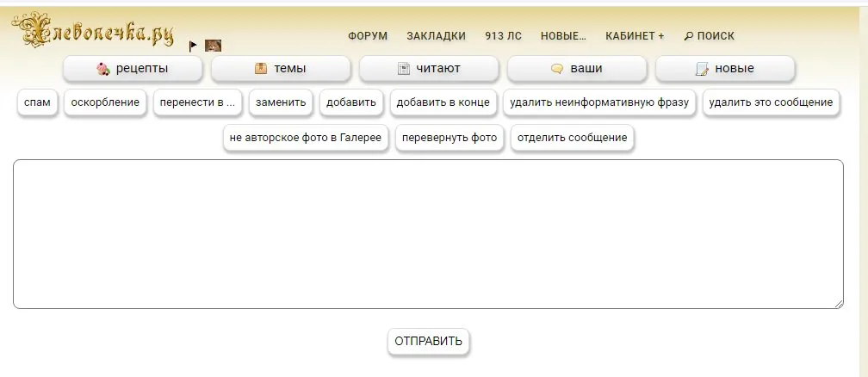Click the удалить это сообщение button
Image resolution: width=868 pixels, height=377 pixels.
click(x=770, y=102)
